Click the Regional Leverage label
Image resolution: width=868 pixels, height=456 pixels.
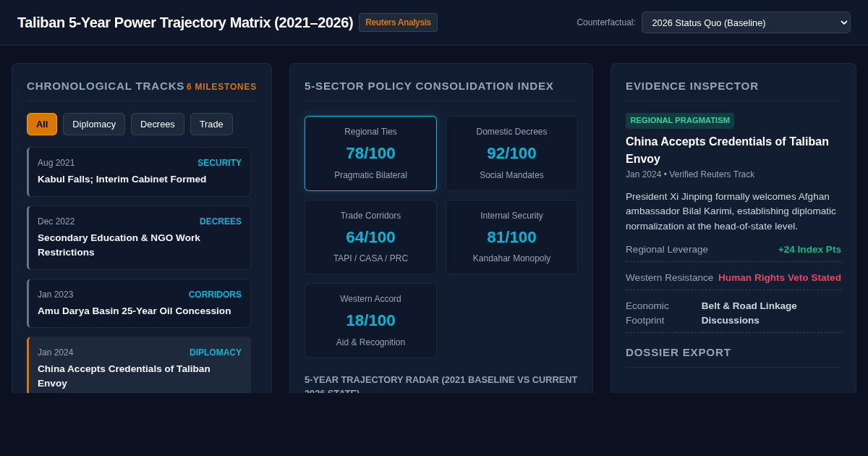(667, 249)
